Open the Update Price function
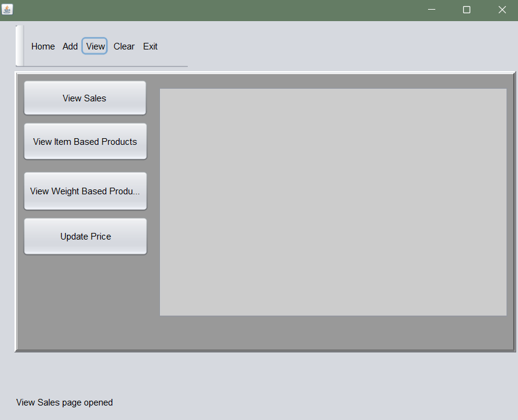This screenshot has height=420, width=518. (x=85, y=236)
